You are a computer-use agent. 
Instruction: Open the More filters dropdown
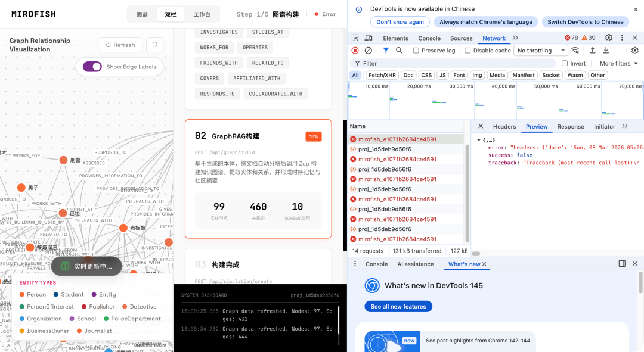click(618, 63)
